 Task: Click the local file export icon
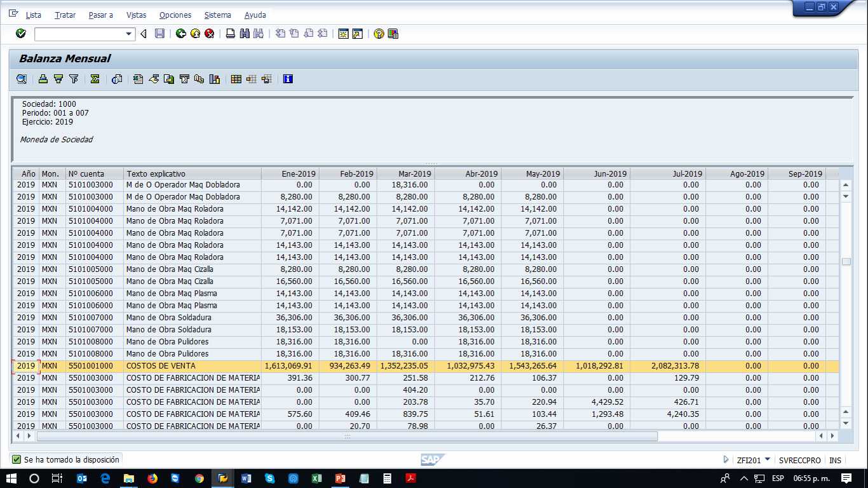point(169,79)
